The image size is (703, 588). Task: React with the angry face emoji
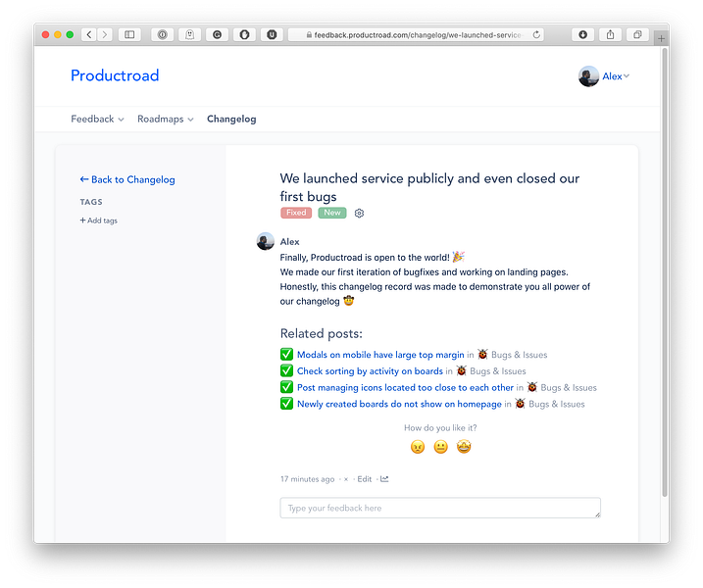418,446
